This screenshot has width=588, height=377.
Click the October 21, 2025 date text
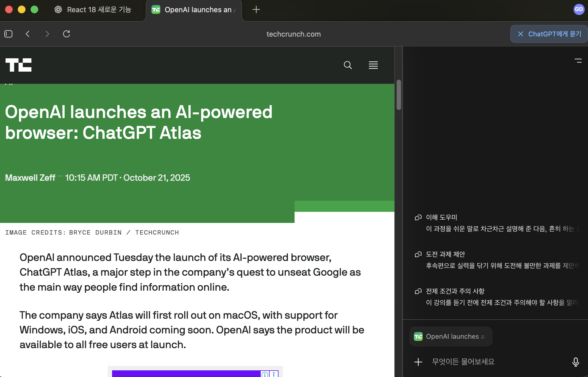(x=157, y=178)
